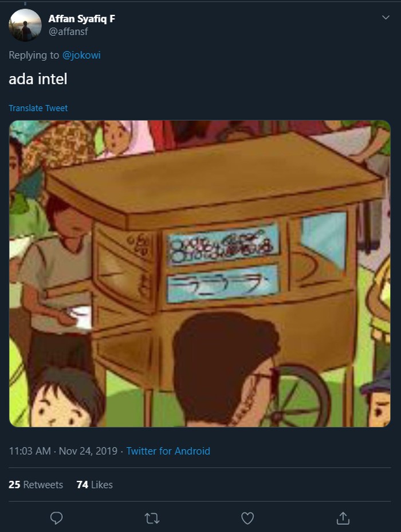
Task: Expand the tweet options chevron
Action: tap(386, 17)
